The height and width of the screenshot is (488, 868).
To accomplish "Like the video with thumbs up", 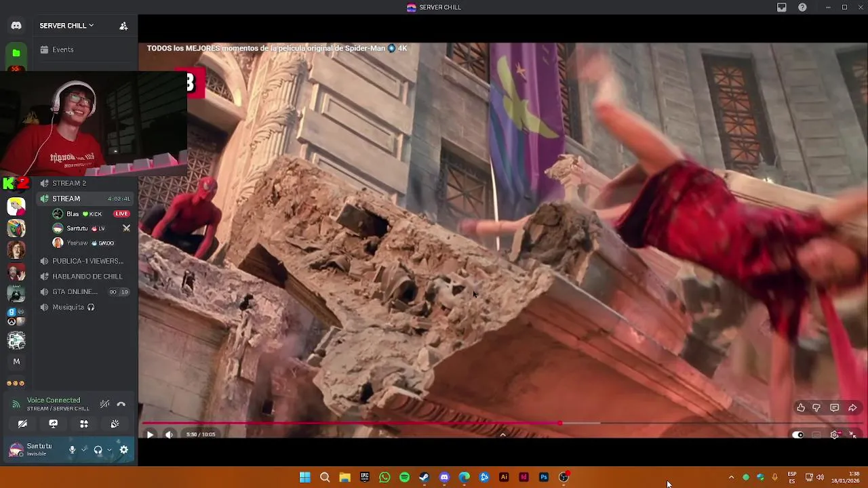I will 801,407.
